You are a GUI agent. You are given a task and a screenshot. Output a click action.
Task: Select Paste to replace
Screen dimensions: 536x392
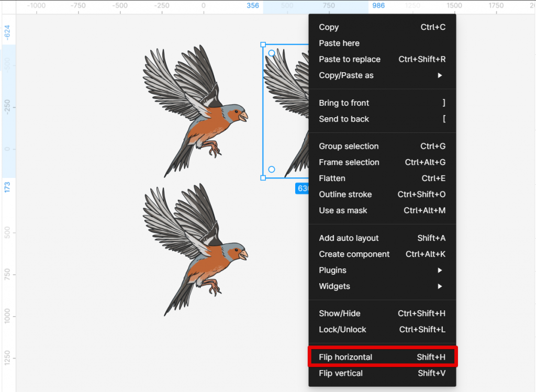tap(350, 59)
